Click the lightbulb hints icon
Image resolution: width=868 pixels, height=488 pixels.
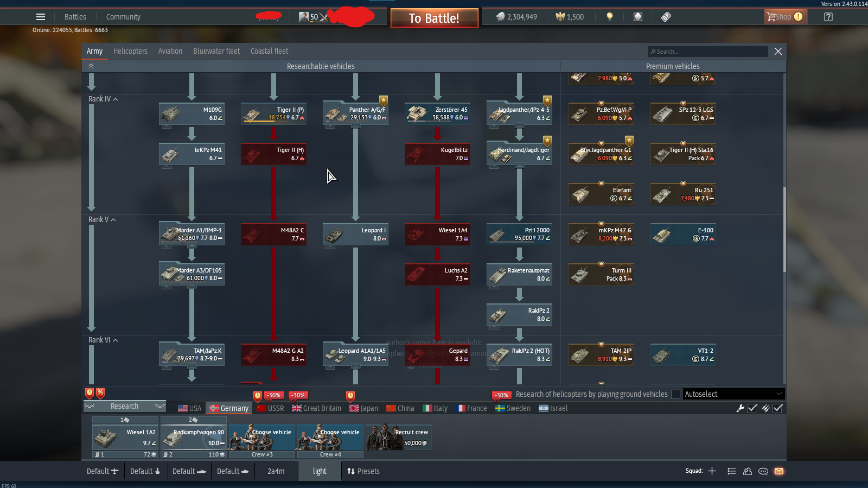(x=610, y=17)
